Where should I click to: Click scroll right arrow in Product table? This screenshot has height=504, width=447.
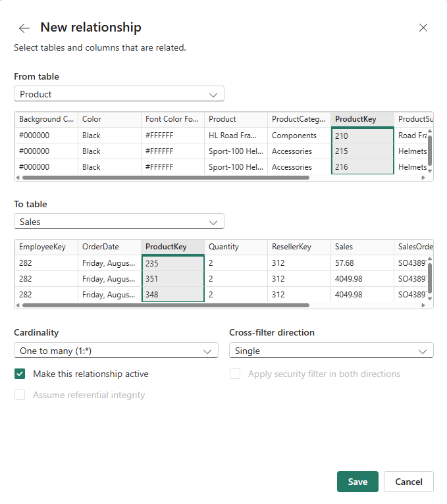[423, 178]
